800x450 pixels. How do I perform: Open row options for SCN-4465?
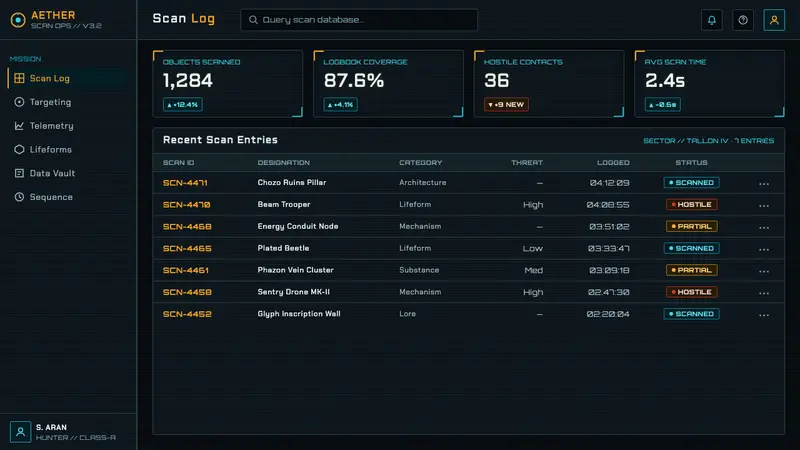click(x=764, y=249)
